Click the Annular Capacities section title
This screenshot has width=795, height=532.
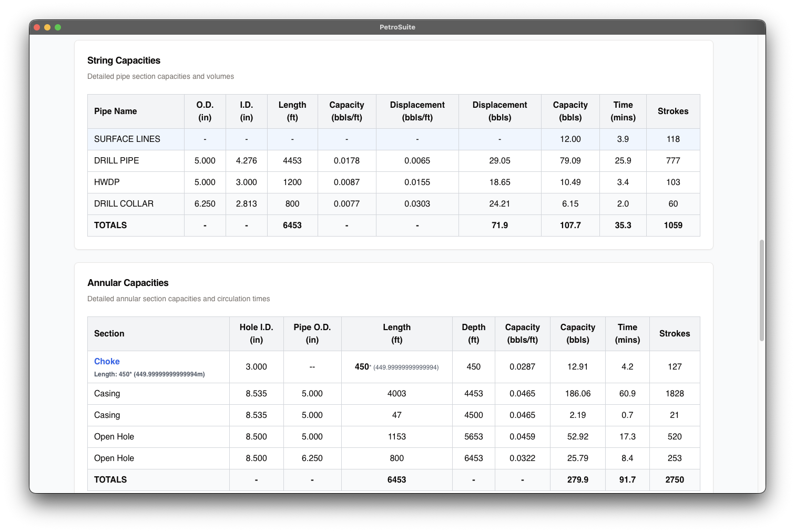pyautogui.click(x=128, y=283)
